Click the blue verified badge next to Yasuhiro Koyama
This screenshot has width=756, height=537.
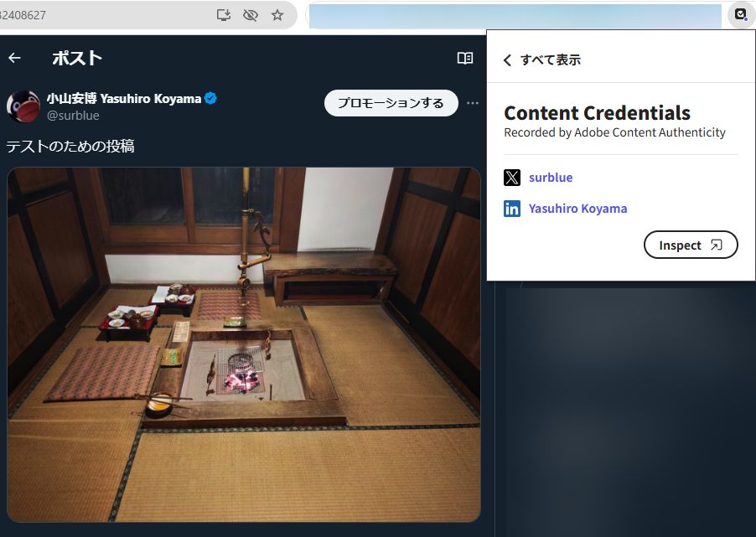(210, 98)
